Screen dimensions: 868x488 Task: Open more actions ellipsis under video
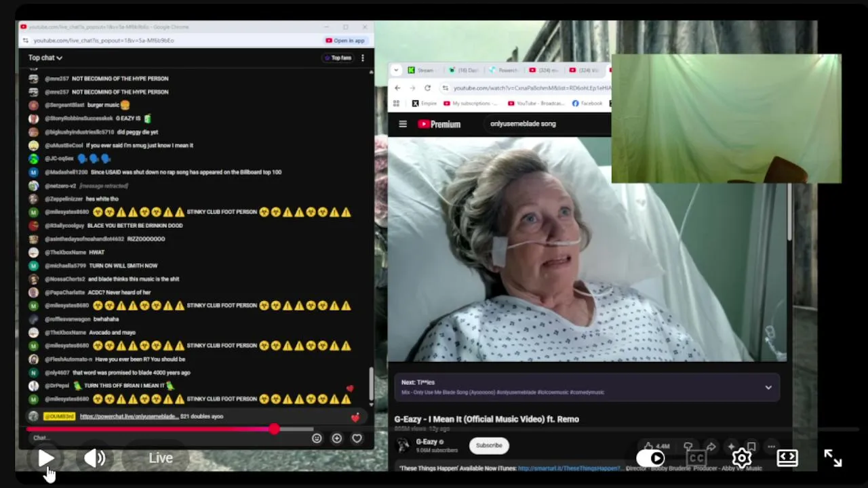[772, 447]
